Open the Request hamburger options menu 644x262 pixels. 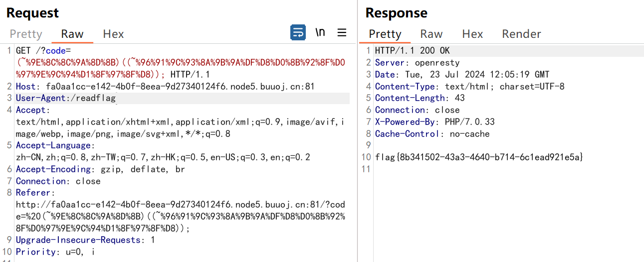tap(342, 33)
